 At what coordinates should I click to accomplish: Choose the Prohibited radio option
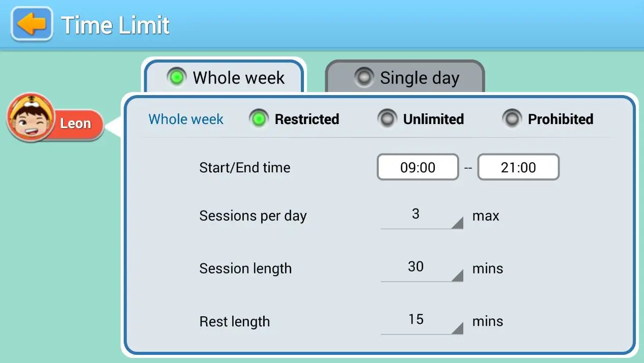[x=512, y=119]
